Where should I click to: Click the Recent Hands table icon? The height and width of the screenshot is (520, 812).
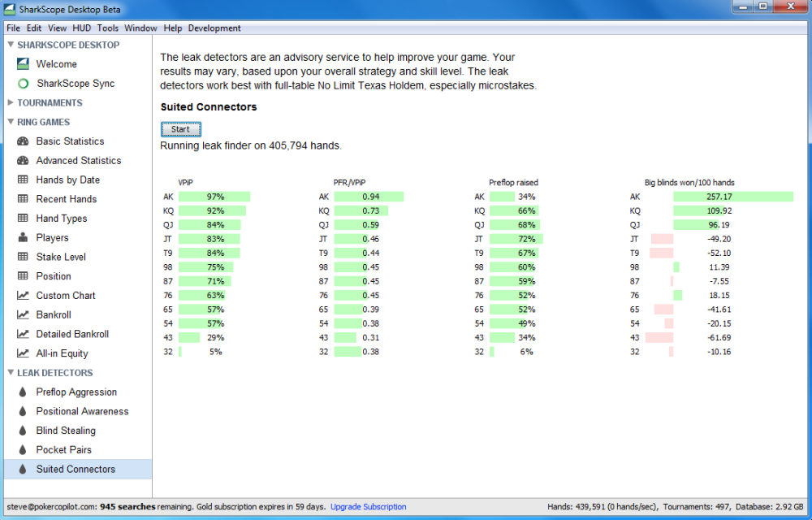pos(23,199)
